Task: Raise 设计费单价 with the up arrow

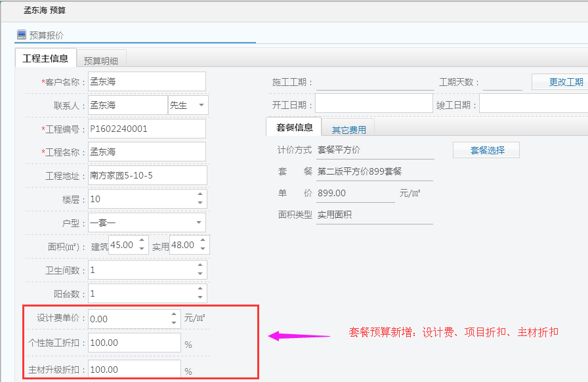Action: pos(174,314)
